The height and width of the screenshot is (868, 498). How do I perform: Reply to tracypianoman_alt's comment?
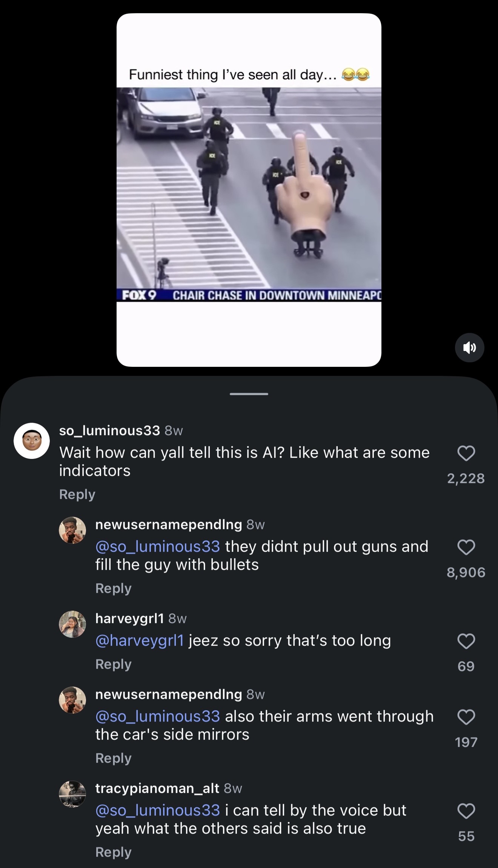click(113, 852)
